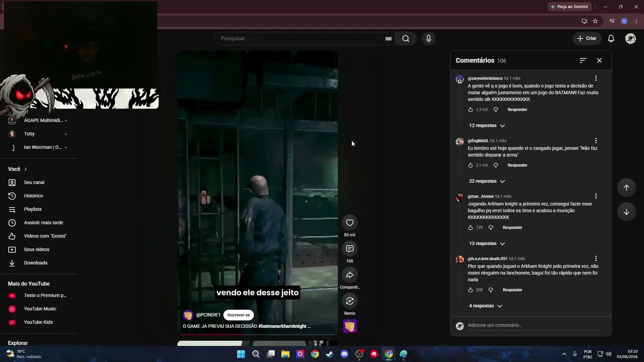Expand the Você section
Viewport: 644px width, 362px height.
[18, 169]
